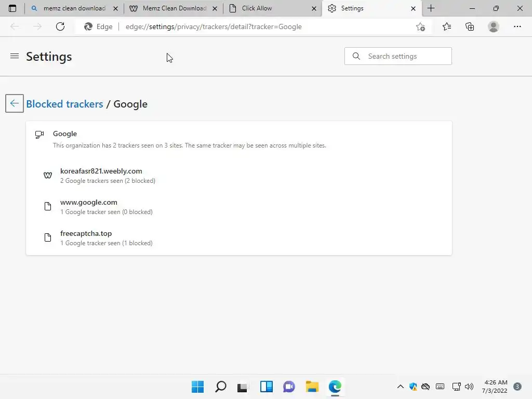Close the Click Allow tab

pyautogui.click(x=314, y=8)
